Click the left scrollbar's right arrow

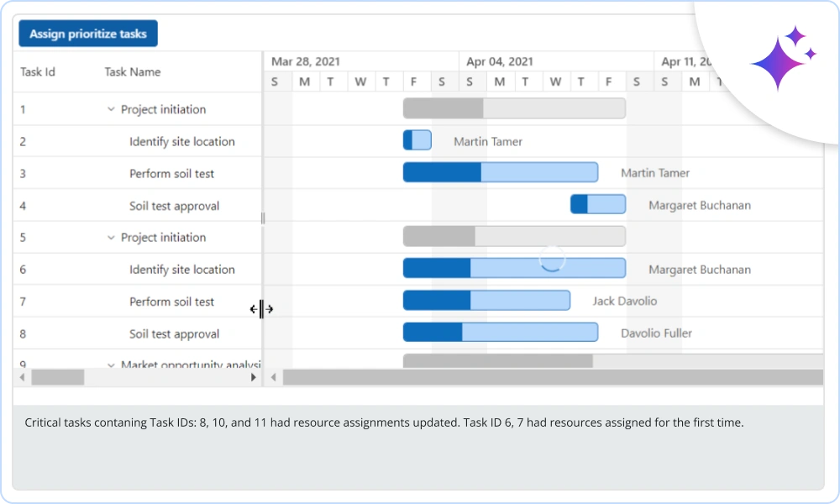point(253,378)
